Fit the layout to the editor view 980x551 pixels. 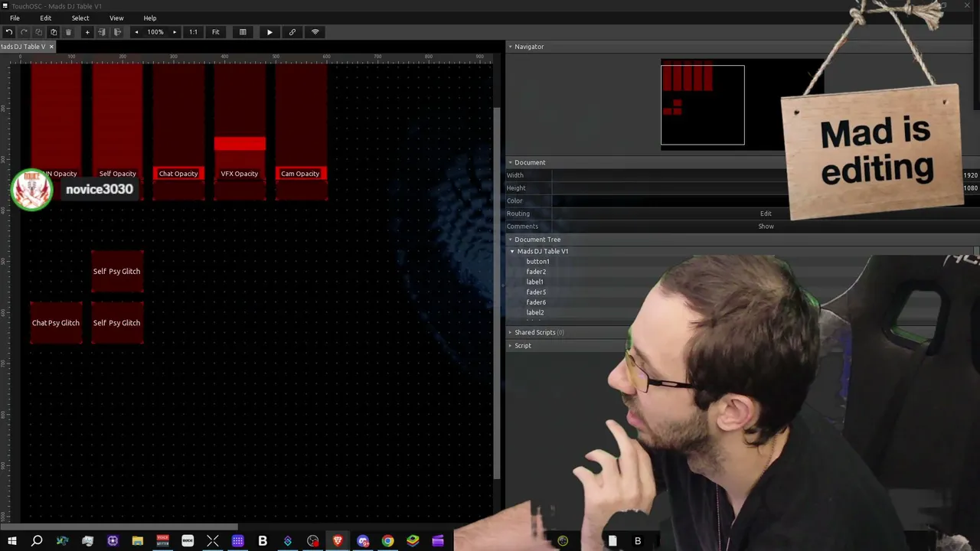(216, 32)
